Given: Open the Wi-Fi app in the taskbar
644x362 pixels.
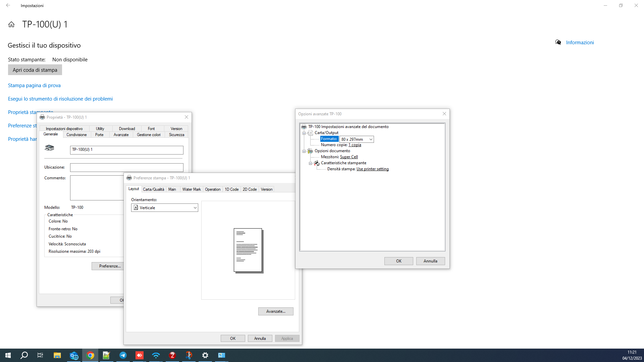Looking at the screenshot, I should coord(156,355).
